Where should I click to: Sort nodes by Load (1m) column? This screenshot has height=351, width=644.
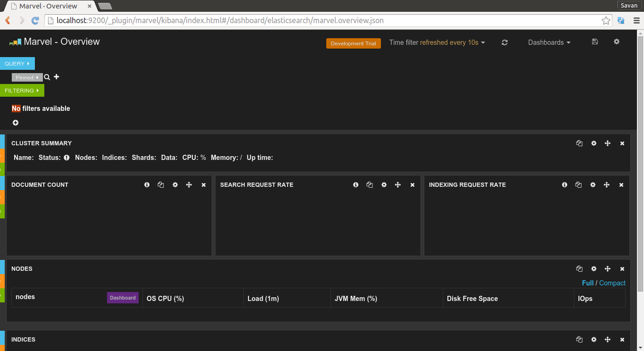pos(263,299)
